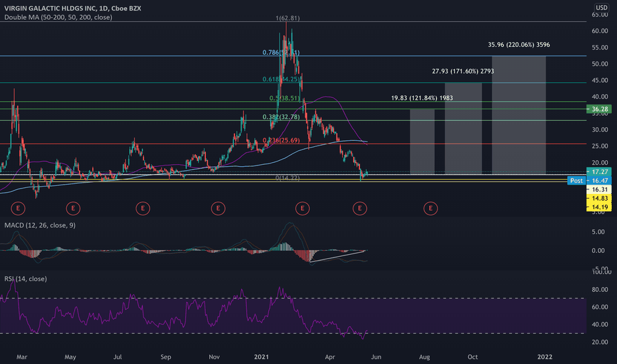The width and height of the screenshot is (617, 364).
Task: Select the Virgin Galactic symbol title legend
Action: pos(73,8)
